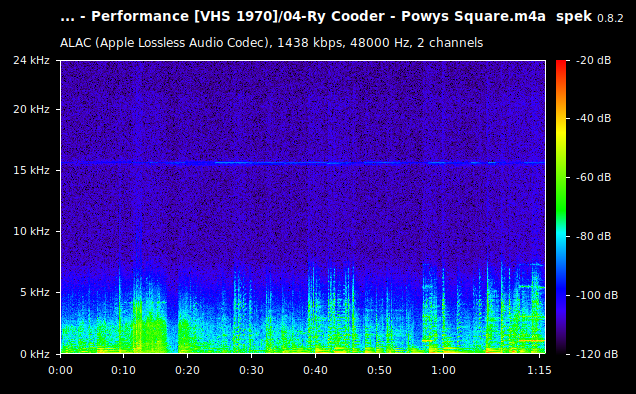This screenshot has height=394, width=636.
Task: Click the -80 dB scale label
Action: click(x=593, y=236)
